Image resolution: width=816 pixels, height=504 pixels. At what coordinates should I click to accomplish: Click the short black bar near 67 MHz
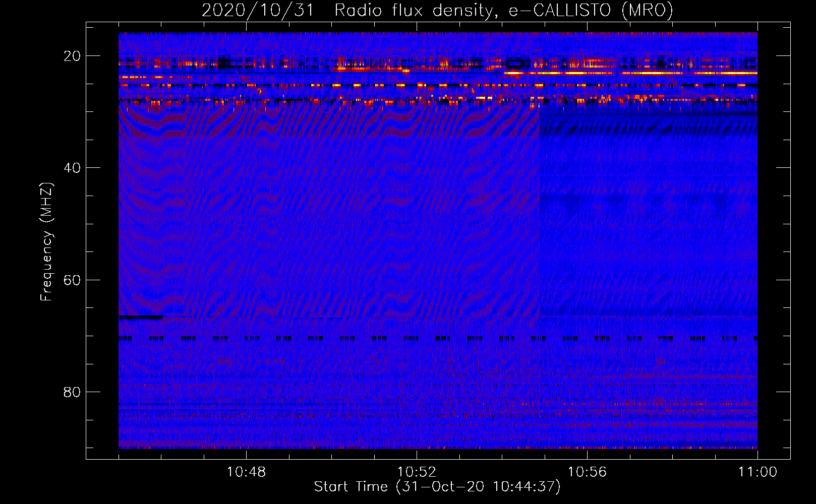(141, 318)
